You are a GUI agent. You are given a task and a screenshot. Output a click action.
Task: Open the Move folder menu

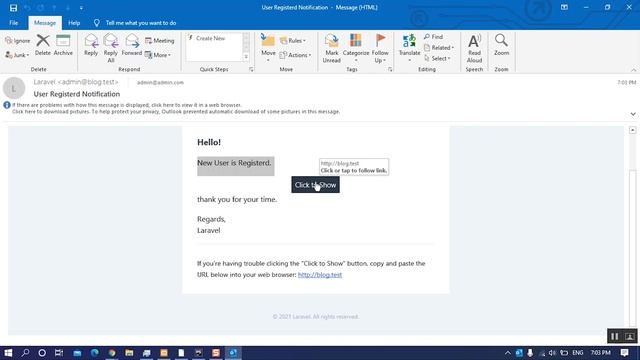click(x=268, y=48)
